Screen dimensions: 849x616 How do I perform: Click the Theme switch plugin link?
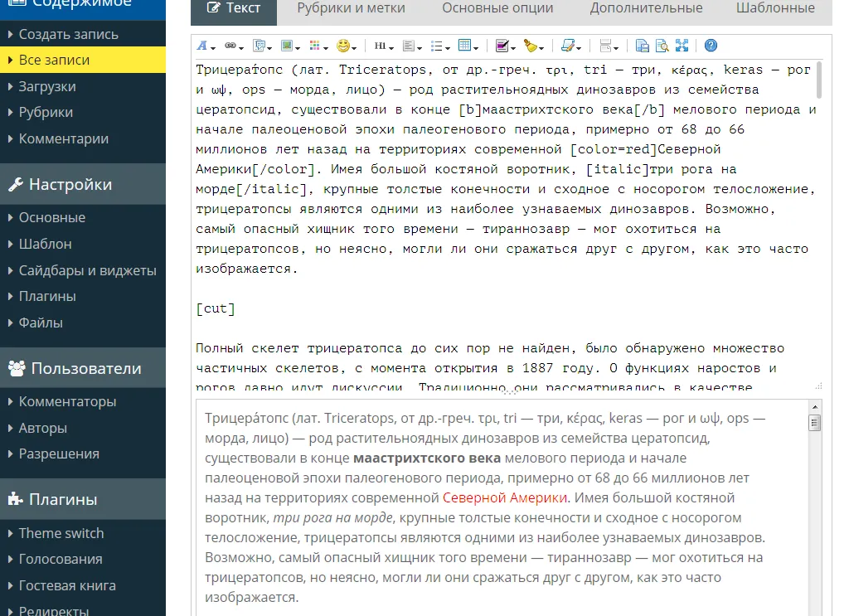tap(61, 533)
